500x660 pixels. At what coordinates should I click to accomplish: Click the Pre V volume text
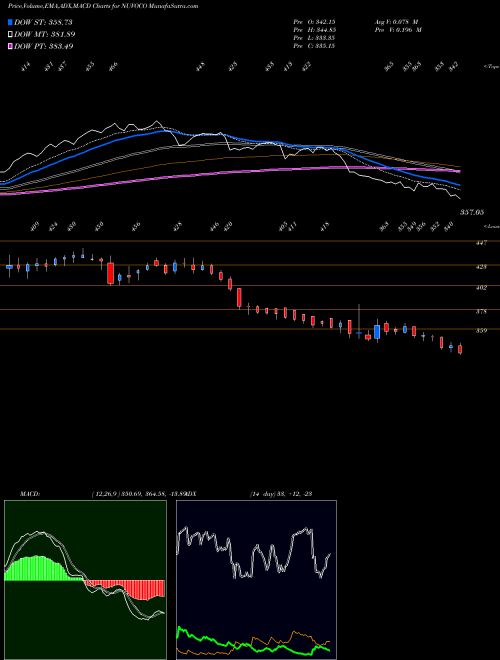tap(398, 30)
